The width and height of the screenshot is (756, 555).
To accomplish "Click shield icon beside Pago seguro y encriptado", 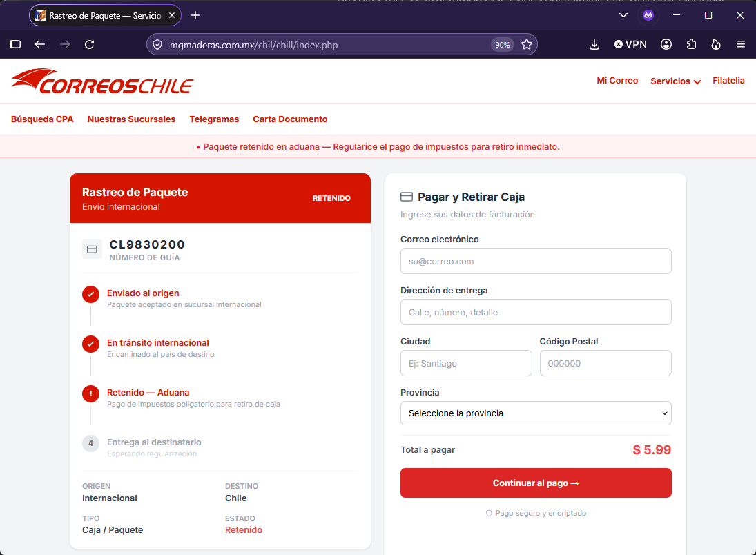I will coord(489,513).
